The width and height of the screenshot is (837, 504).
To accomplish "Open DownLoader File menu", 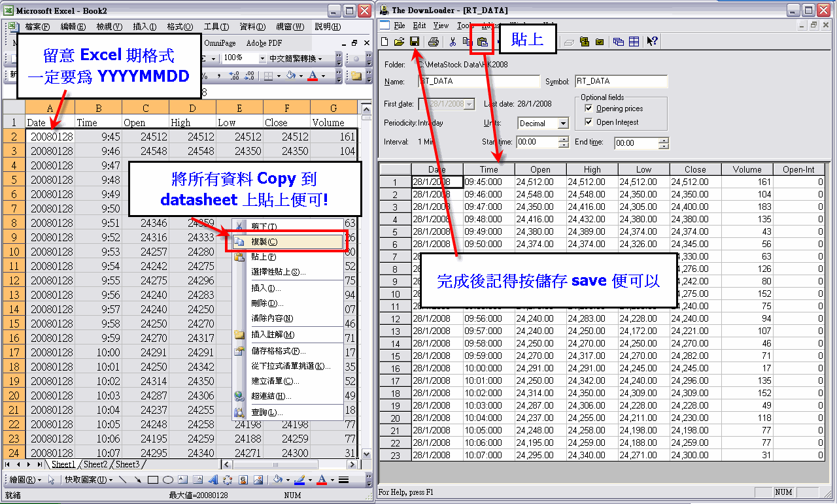I will coord(400,25).
